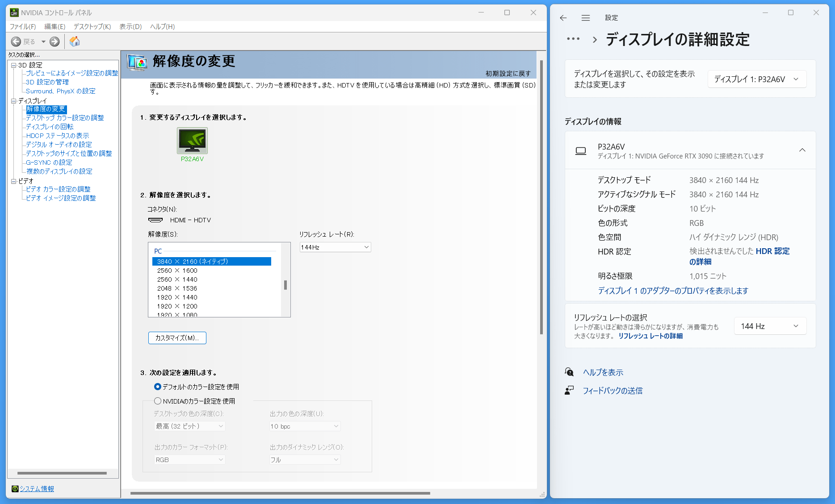The image size is (835, 504).
Task: Select NVIDIAのカラー設定を使用 radio button
Action: [157, 401]
